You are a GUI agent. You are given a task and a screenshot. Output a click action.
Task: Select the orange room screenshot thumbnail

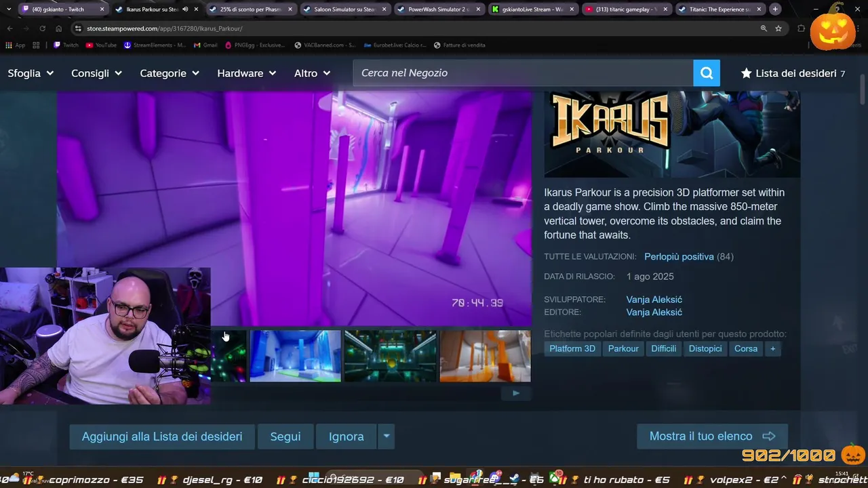[x=485, y=356]
